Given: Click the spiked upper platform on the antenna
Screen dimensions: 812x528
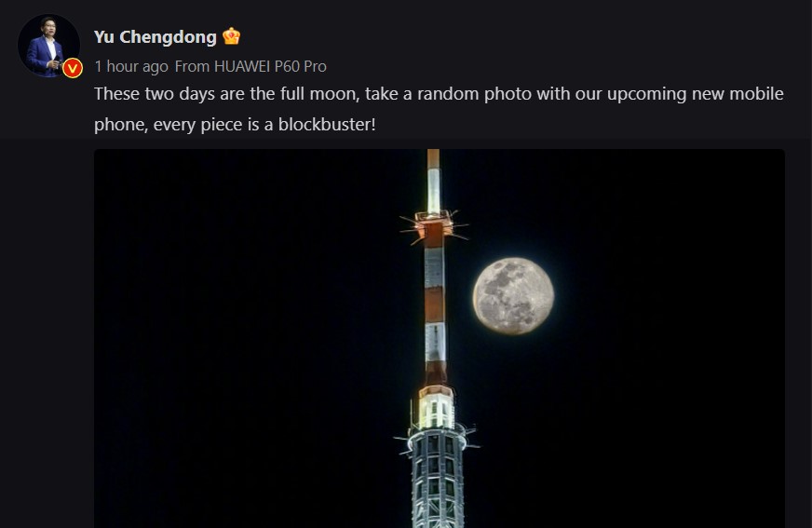Looking at the screenshot, I should tap(434, 225).
